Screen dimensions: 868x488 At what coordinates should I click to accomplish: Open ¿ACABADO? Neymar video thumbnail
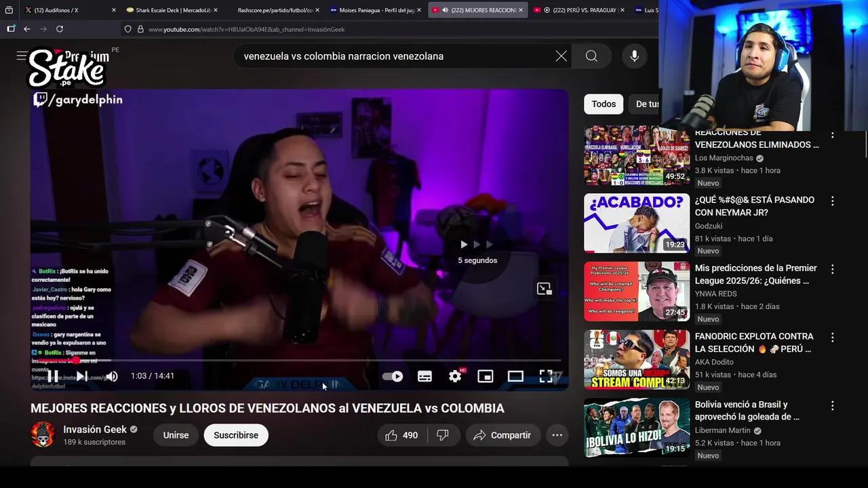637,224
